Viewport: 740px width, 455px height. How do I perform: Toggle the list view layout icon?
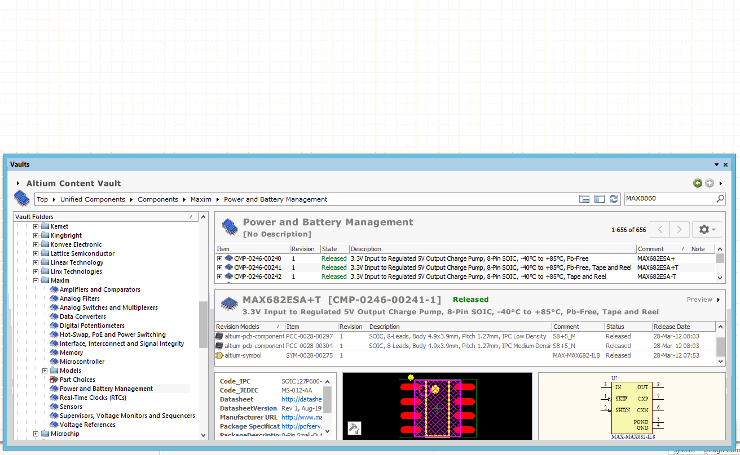584,199
